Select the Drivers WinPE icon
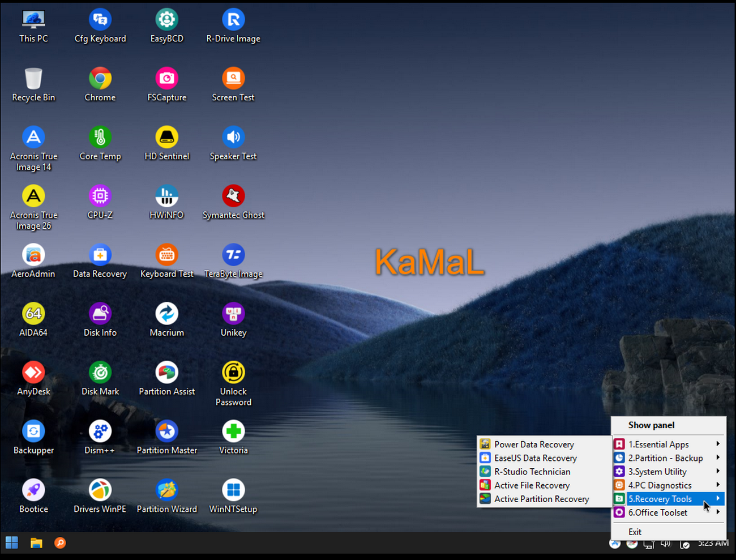This screenshot has height=560, width=736. (100, 497)
